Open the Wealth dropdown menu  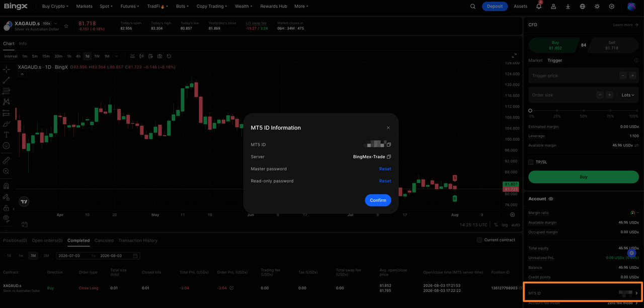[244, 7]
